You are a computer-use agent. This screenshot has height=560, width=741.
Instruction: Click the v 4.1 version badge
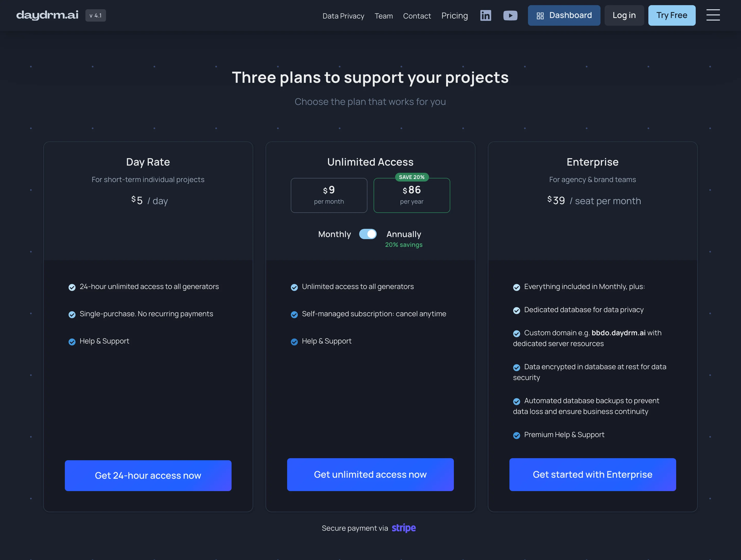coord(95,15)
